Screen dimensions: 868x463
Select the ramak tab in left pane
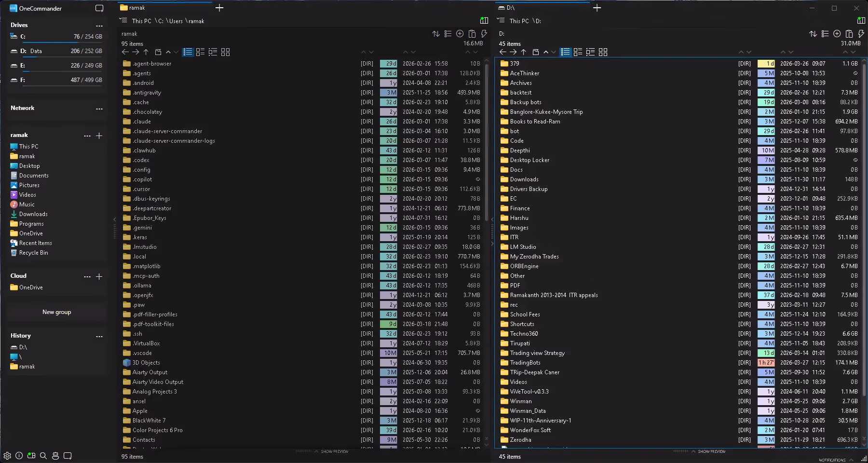(137, 8)
